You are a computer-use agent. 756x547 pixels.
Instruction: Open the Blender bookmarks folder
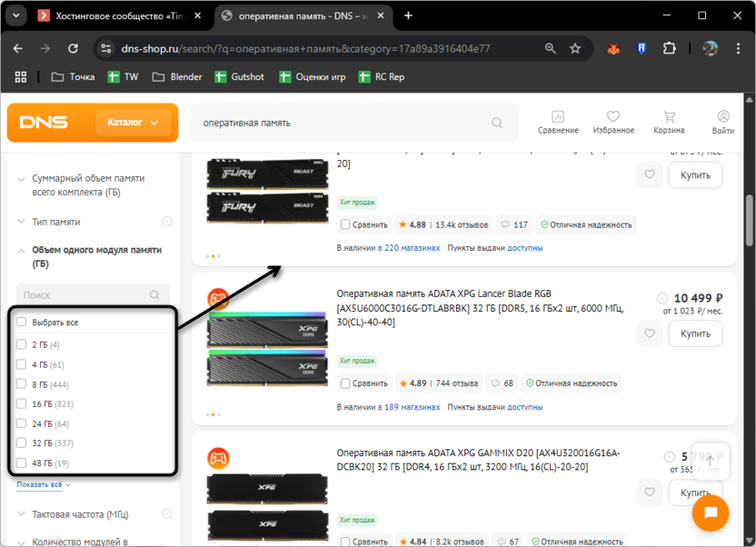click(x=177, y=76)
